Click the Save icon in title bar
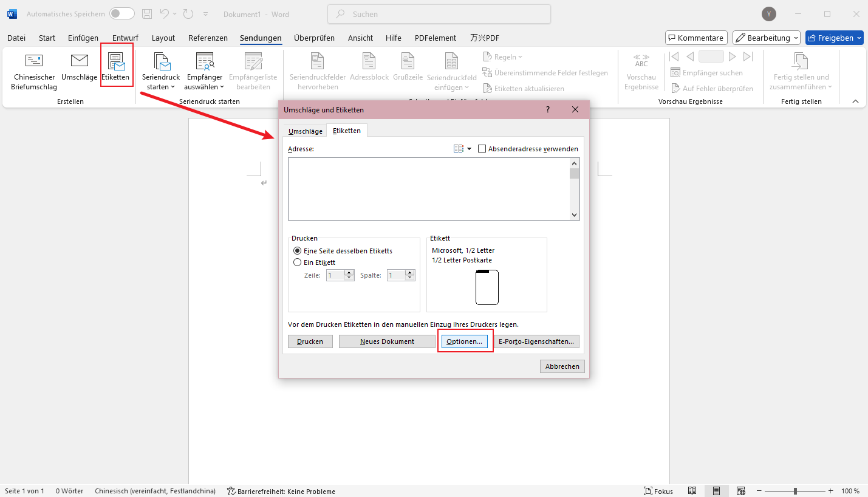The width and height of the screenshot is (868, 497). point(146,13)
